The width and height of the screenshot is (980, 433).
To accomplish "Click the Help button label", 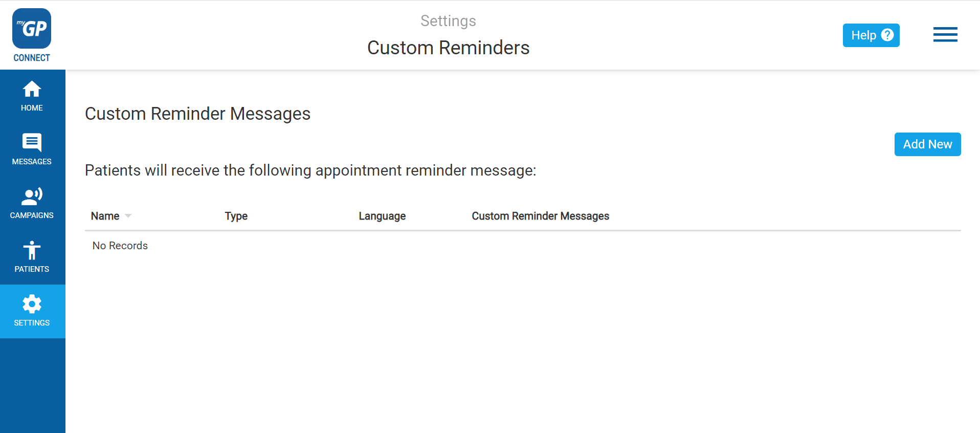I will tap(863, 35).
